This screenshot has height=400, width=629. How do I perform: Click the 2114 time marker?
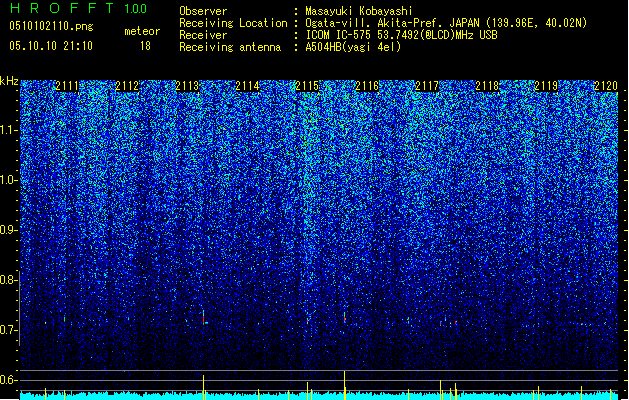click(247, 86)
